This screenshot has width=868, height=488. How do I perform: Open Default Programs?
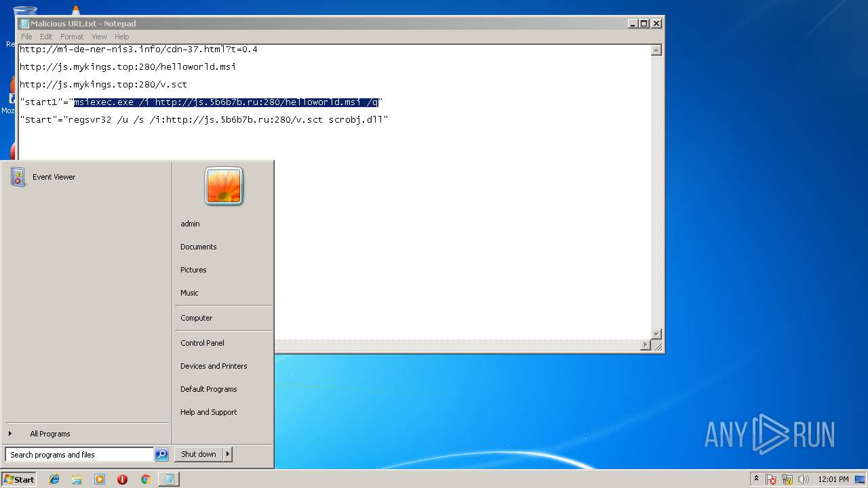pos(208,389)
